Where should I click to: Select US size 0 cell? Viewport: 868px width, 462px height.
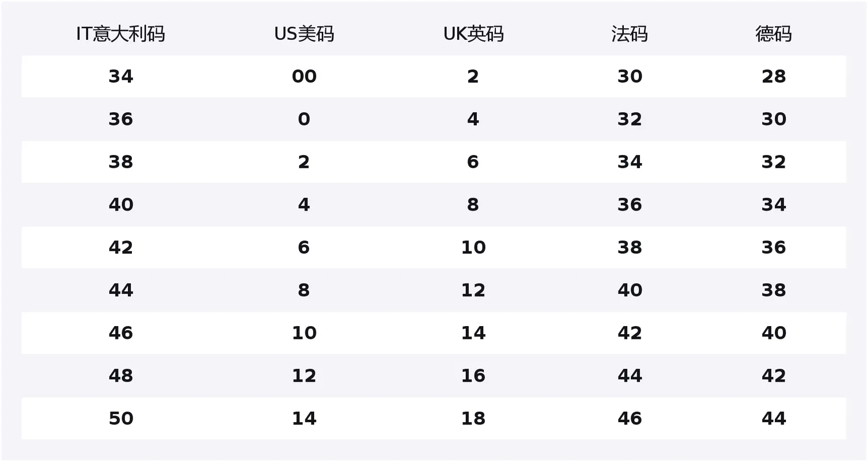click(x=304, y=119)
